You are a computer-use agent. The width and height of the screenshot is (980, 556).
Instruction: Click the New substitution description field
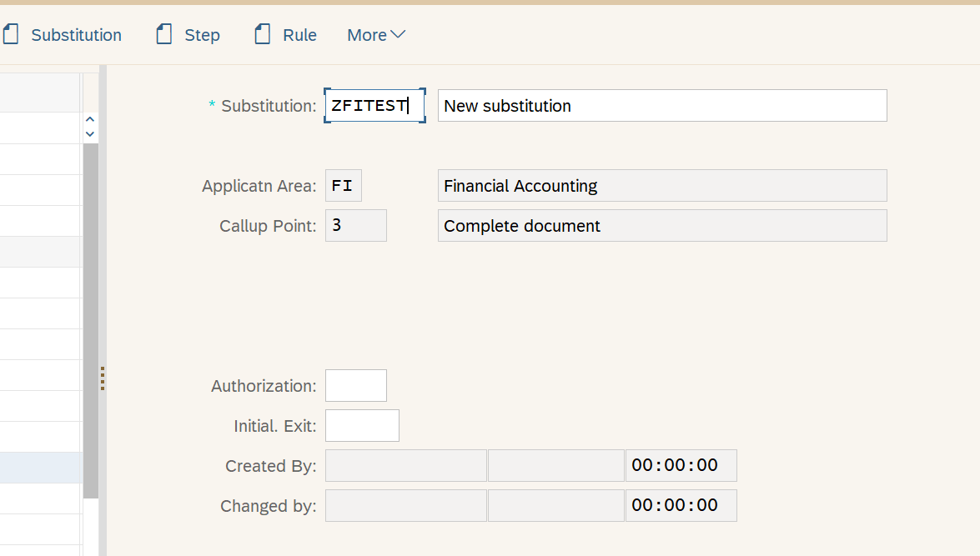662,105
